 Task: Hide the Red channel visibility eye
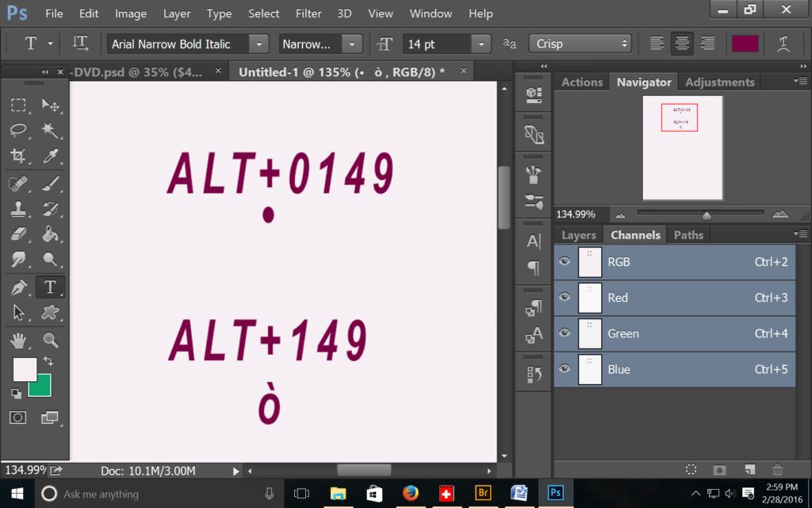point(565,298)
